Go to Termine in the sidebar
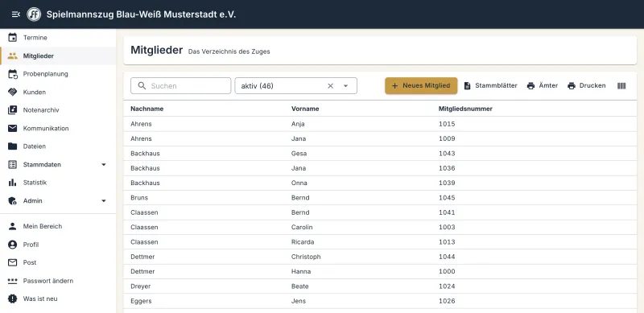 [x=58, y=37]
